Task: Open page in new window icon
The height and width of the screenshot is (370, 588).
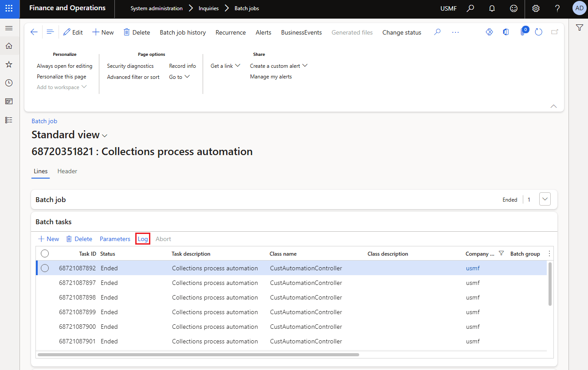Action: coord(555,32)
